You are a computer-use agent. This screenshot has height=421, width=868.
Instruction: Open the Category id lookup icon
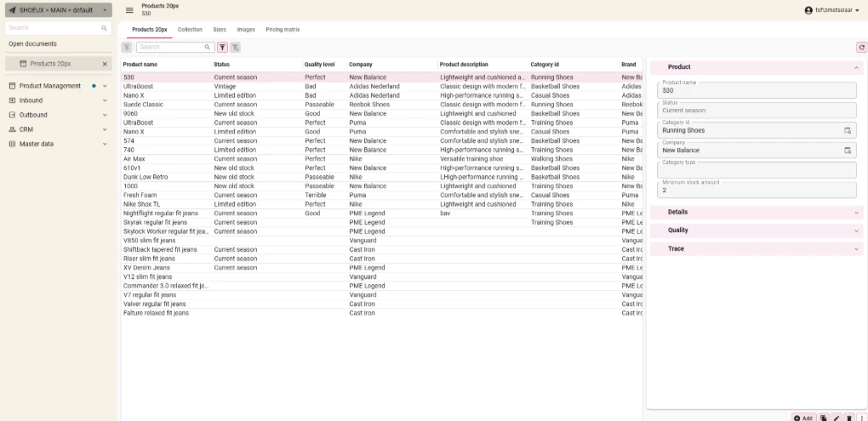point(848,131)
